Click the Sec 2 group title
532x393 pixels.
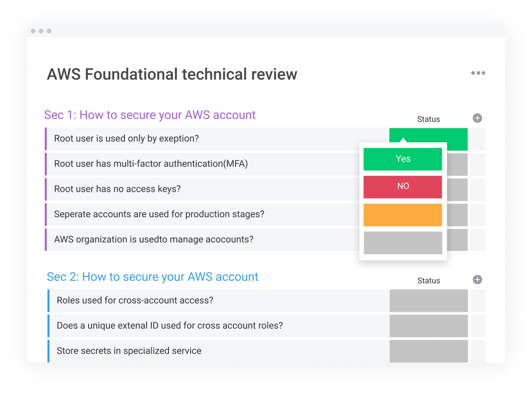pyautogui.click(x=153, y=277)
